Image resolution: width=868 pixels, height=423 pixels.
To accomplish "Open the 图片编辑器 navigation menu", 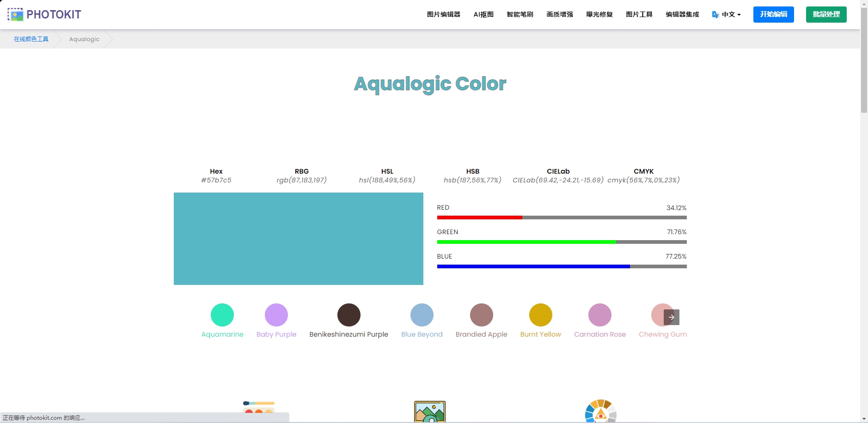I will [444, 14].
